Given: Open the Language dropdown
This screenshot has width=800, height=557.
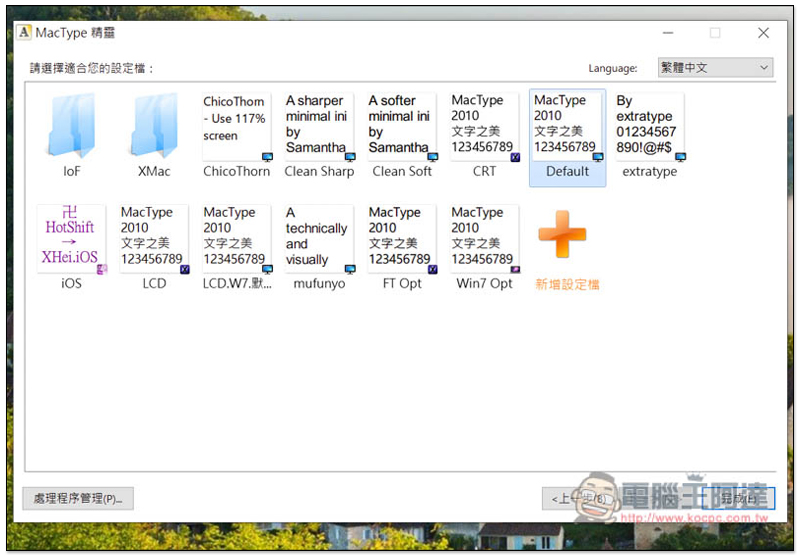Looking at the screenshot, I should pos(715,67).
